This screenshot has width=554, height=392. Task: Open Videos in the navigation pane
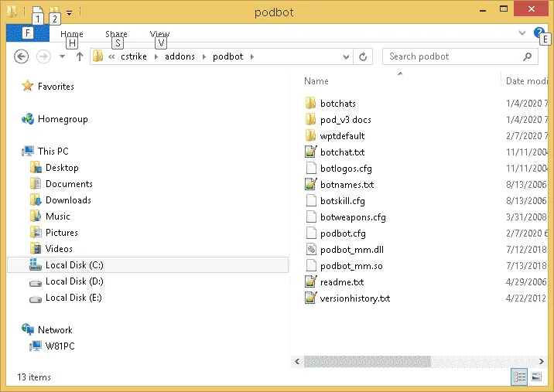pyautogui.click(x=59, y=249)
